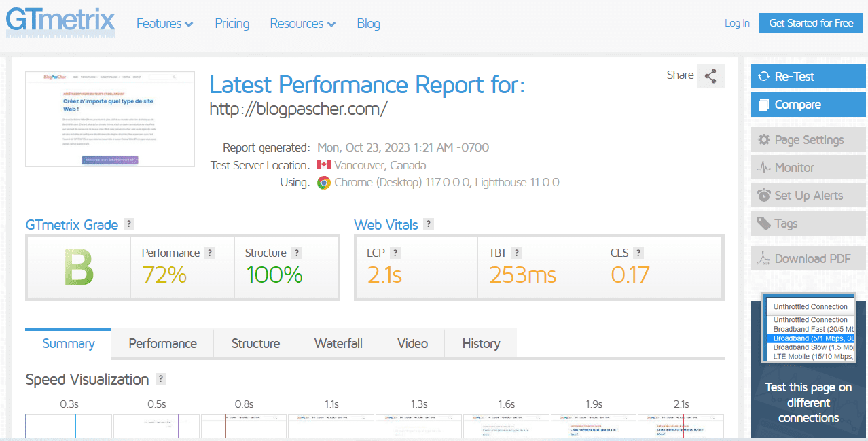The image size is (868, 441).
Task: Click the report generated date text
Action: click(x=403, y=147)
